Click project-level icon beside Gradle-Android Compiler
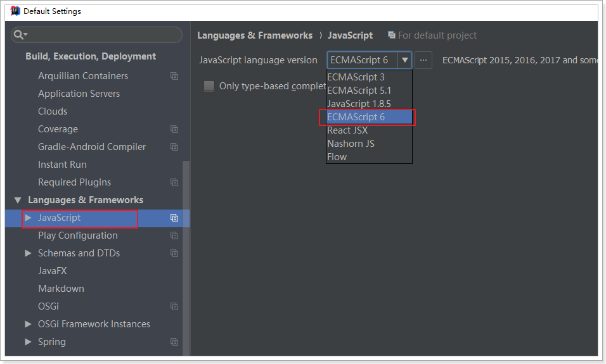 click(174, 147)
